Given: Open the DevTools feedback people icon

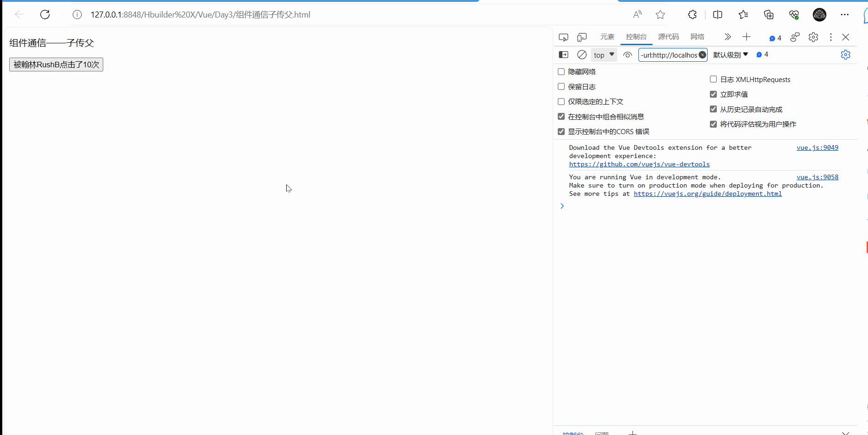Looking at the screenshot, I should click(x=795, y=37).
